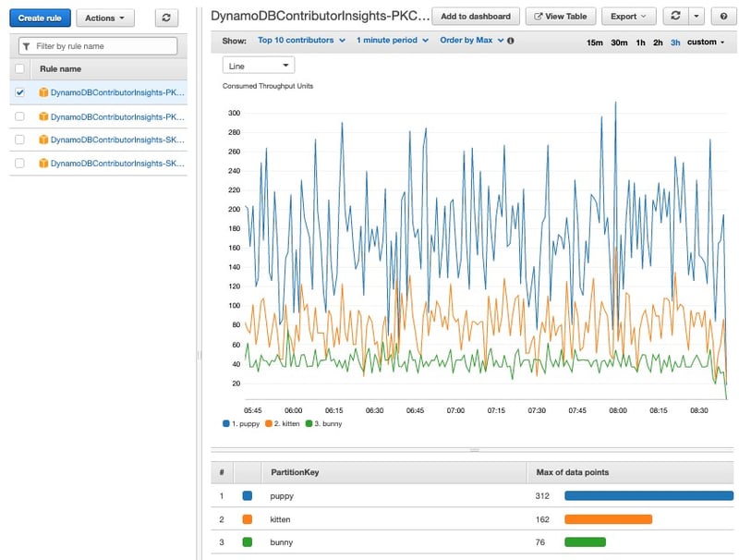Click the info icon next to Order by Max
The width and height of the screenshot is (739, 560).
pos(511,41)
